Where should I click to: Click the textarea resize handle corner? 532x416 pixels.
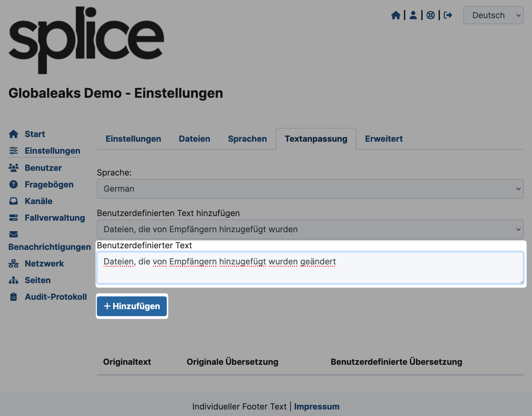(521, 282)
